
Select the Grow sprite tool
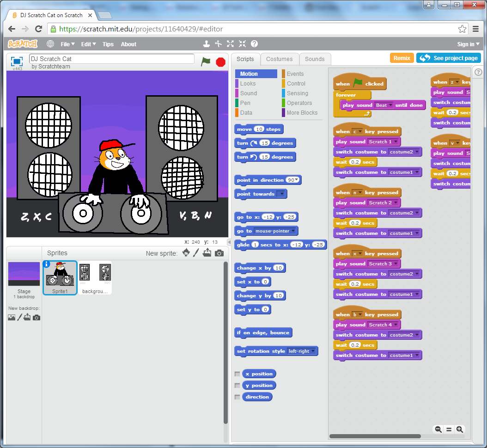[230, 44]
